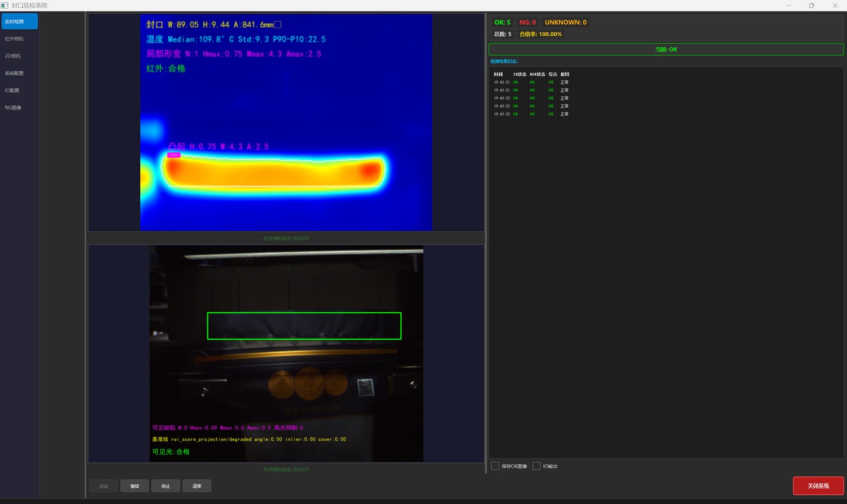Click the 继续 button

(134, 486)
